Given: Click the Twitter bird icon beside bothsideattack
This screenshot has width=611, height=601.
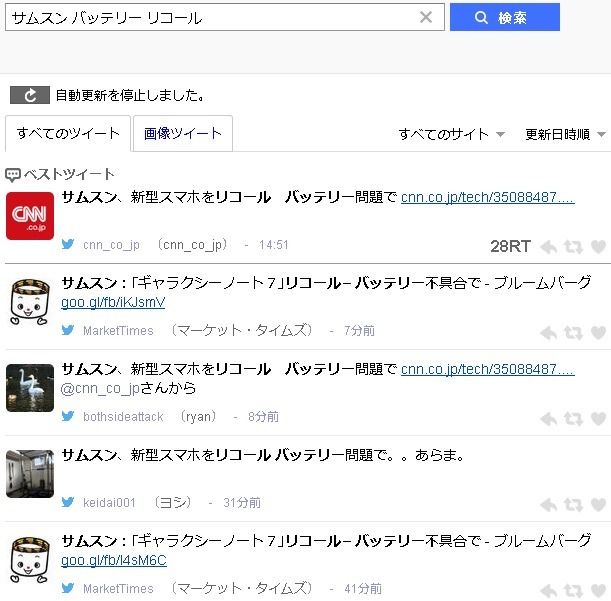Looking at the screenshot, I should pyautogui.click(x=68, y=416).
